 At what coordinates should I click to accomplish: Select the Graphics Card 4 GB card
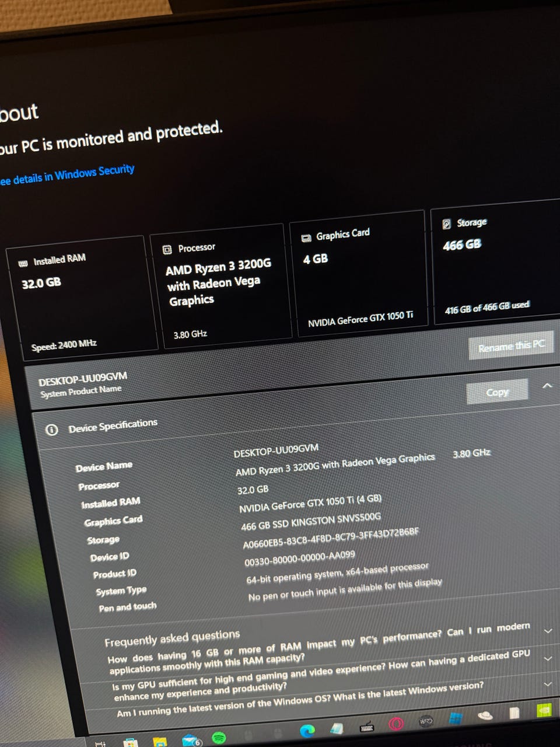pyautogui.click(x=359, y=274)
